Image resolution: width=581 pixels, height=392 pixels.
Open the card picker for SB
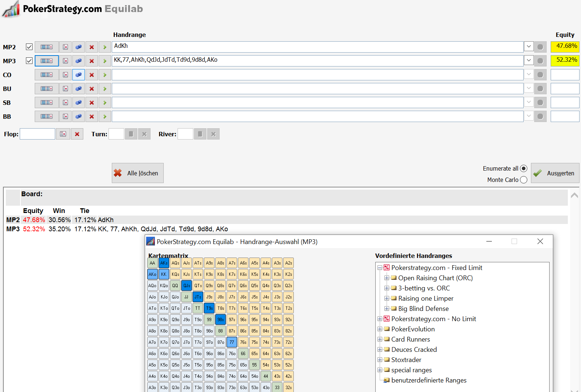[x=65, y=103]
